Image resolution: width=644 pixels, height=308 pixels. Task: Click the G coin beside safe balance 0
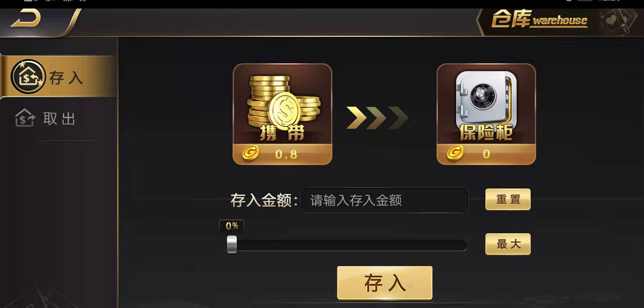pos(455,153)
